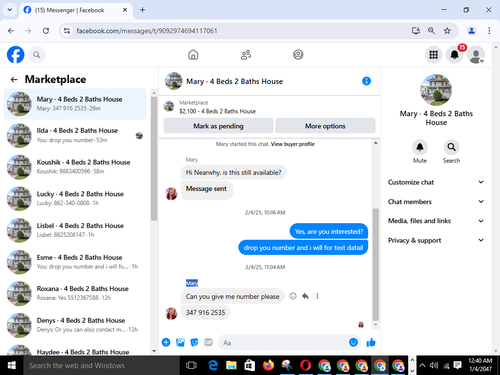Open the Groups icon in top navigation
The width and height of the screenshot is (500, 375).
(x=298, y=55)
